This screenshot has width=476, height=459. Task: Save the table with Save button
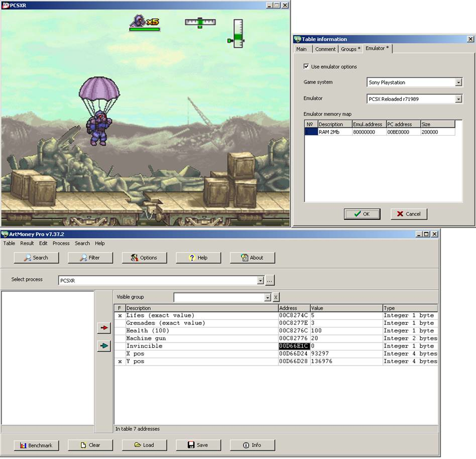coord(198,445)
